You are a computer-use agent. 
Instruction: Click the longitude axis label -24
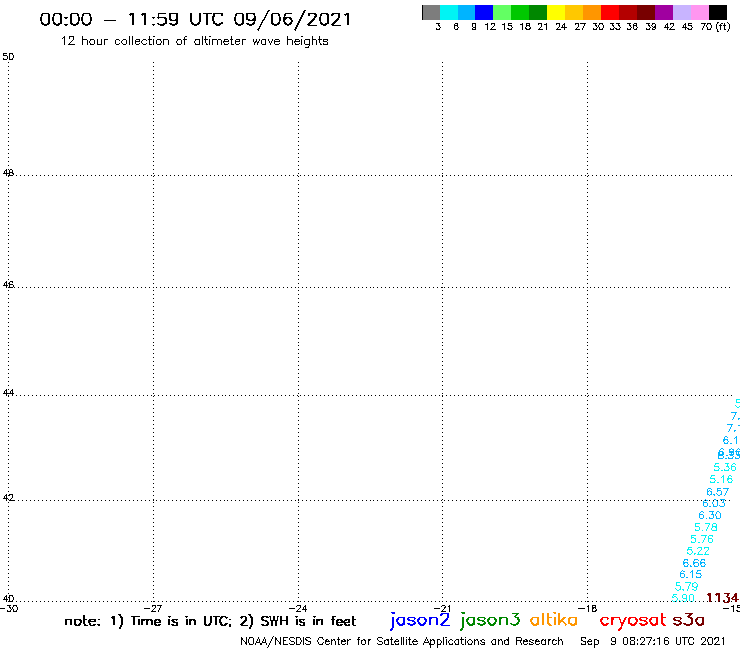click(x=298, y=608)
